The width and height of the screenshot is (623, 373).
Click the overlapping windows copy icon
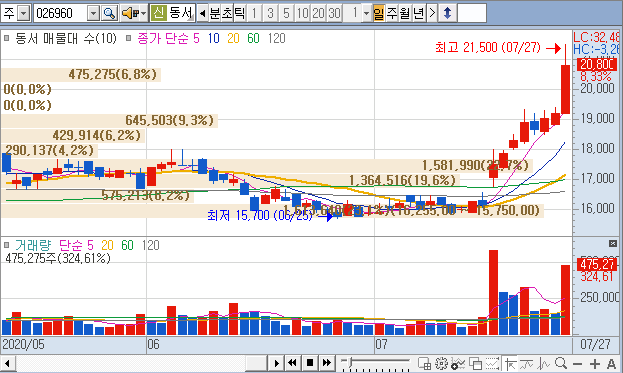pyautogui.click(x=475, y=363)
